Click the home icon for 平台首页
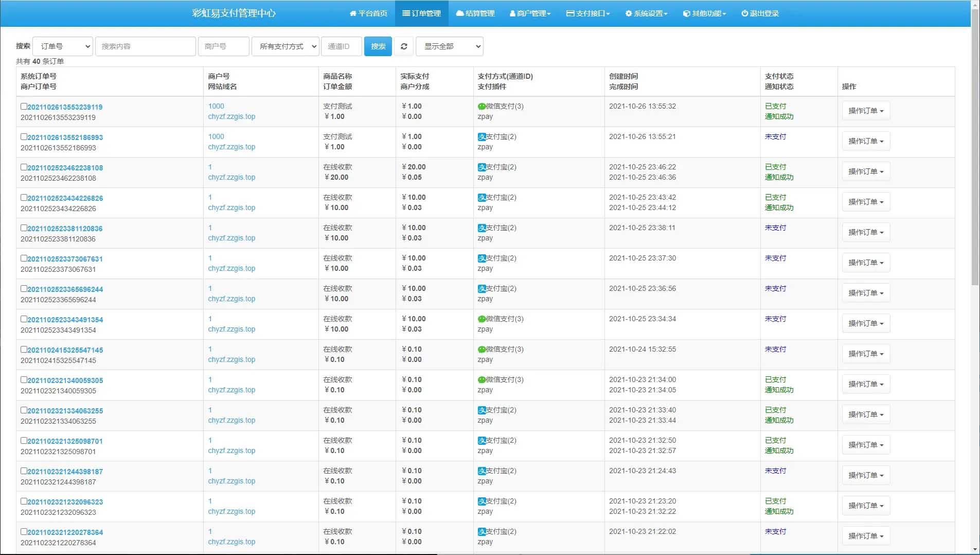The image size is (980, 555). click(353, 13)
